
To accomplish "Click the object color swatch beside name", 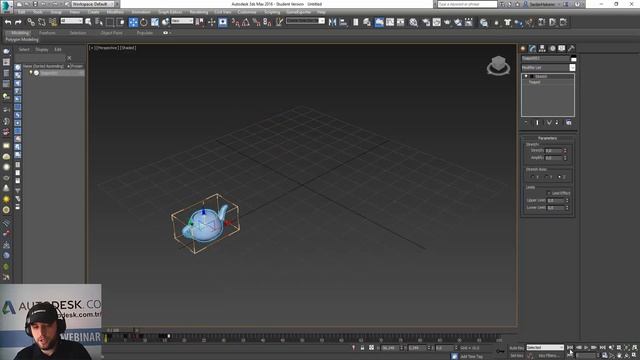I will click(x=573, y=59).
